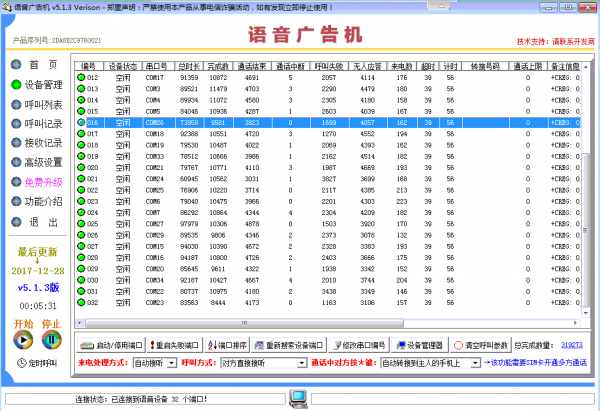
Task: Click the green indicator beside 设备管理
Action: [x=15, y=85]
